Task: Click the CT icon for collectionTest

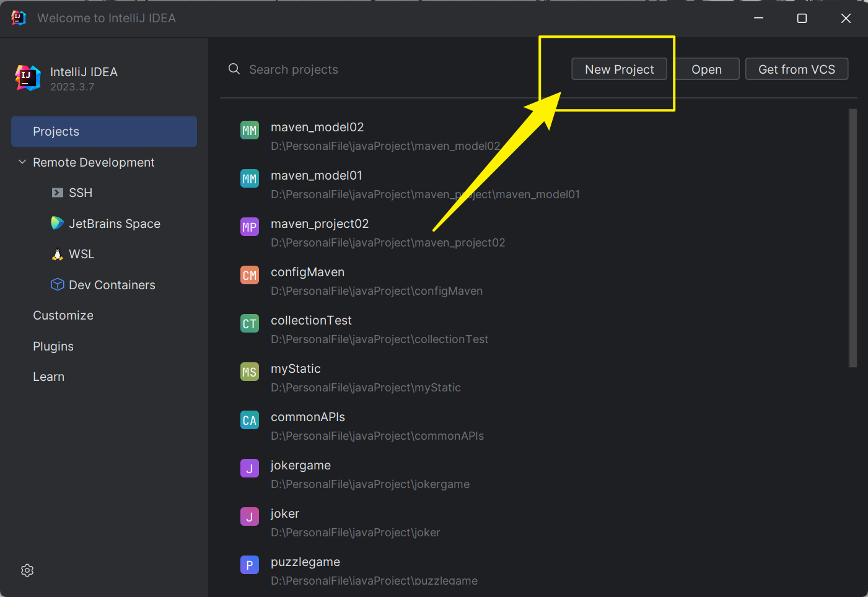Action: (250, 323)
